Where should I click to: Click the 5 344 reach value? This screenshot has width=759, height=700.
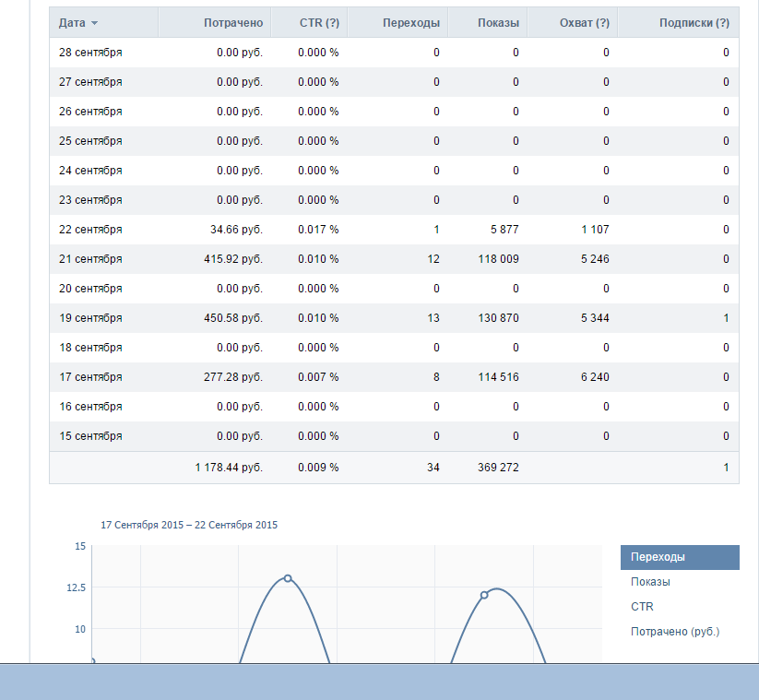click(596, 318)
